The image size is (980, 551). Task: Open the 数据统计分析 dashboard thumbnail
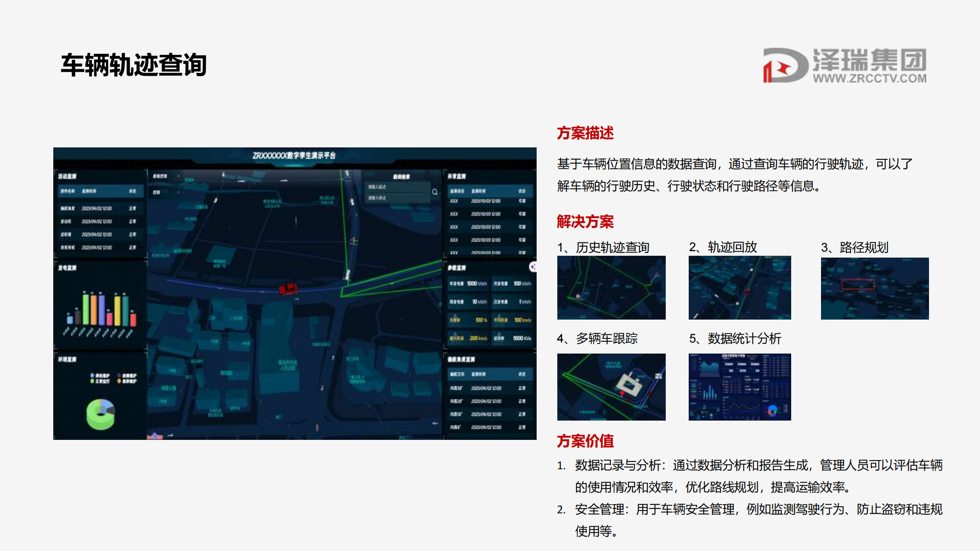point(740,387)
